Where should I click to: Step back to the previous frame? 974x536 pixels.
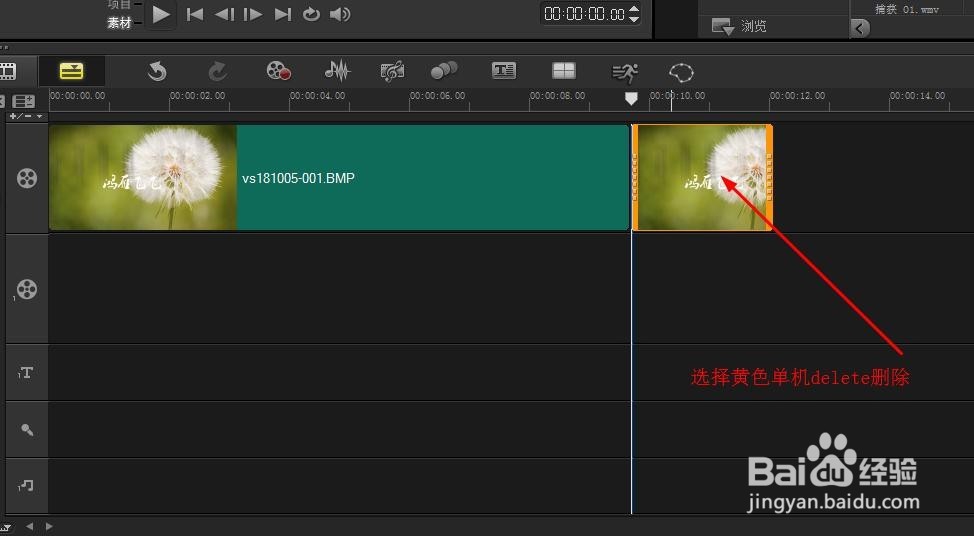(224, 14)
